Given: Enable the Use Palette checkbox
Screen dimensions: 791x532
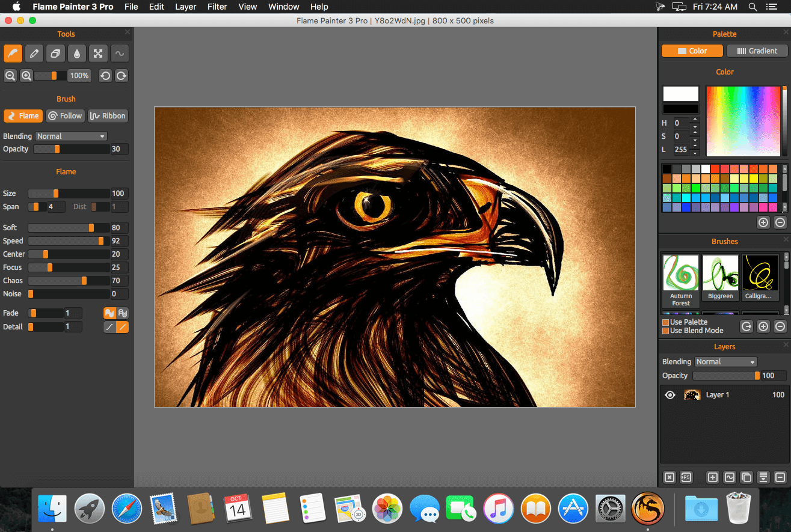Looking at the screenshot, I should pos(665,322).
